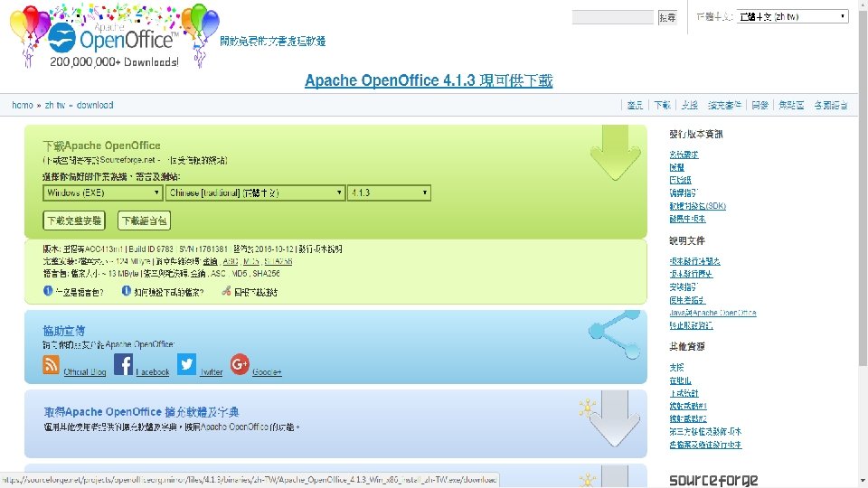The width and height of the screenshot is (868, 488).
Task: Click the vertical scrollbar thumb
Action: 863,186
